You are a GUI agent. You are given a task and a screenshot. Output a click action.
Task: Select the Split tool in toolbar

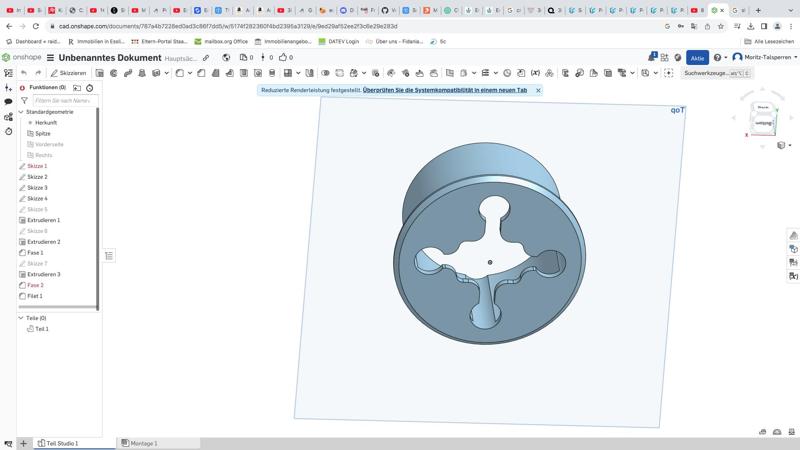(339, 73)
